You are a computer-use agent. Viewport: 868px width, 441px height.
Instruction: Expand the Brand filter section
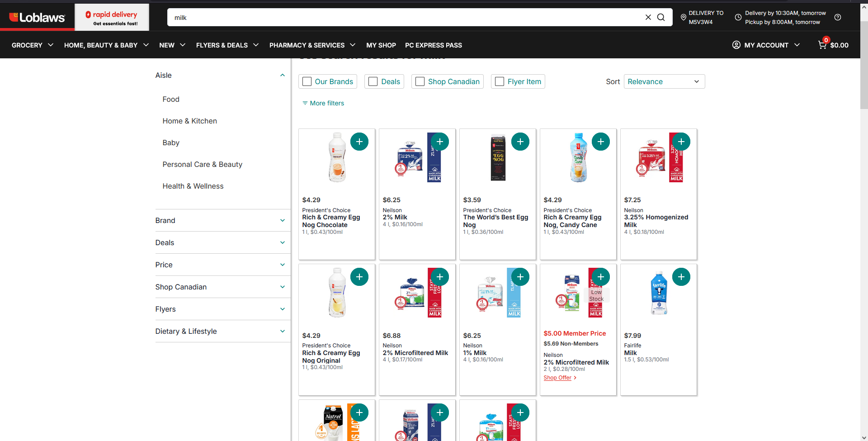220,220
